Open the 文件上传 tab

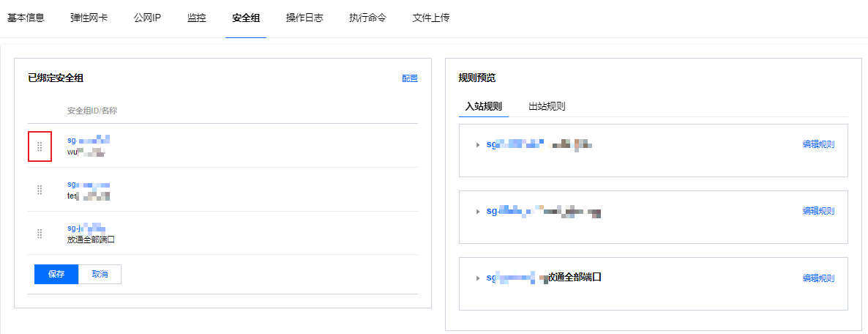(431, 18)
